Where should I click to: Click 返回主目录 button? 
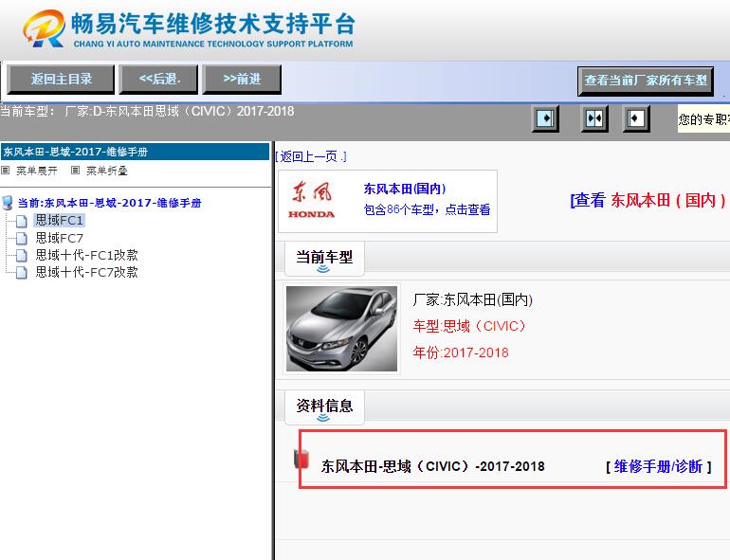pos(61,80)
